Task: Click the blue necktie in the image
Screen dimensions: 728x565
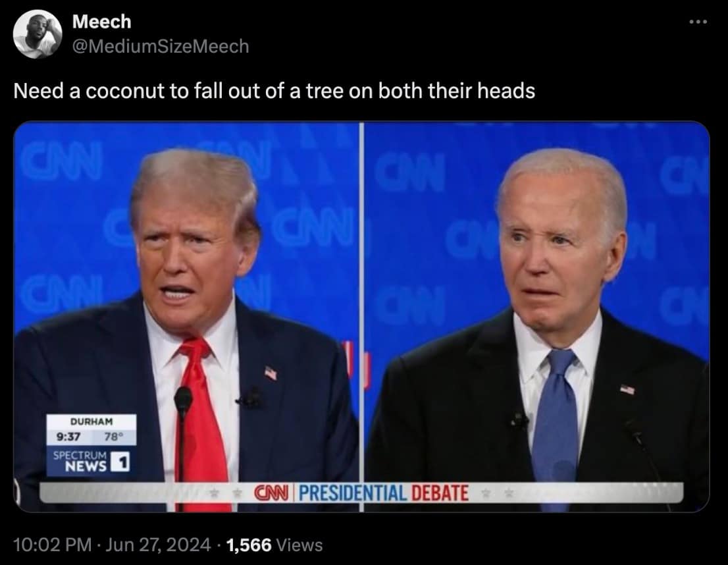Action: pyautogui.click(x=556, y=424)
